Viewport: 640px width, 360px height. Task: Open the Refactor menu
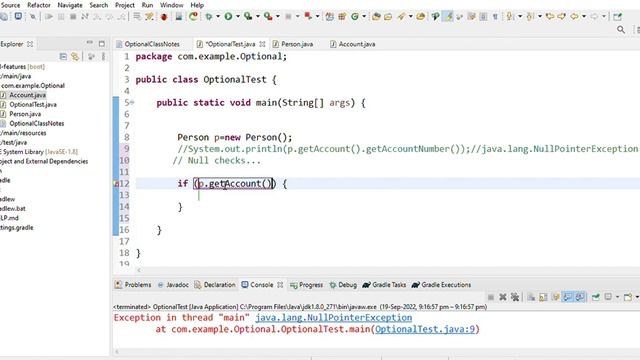tap(39, 5)
